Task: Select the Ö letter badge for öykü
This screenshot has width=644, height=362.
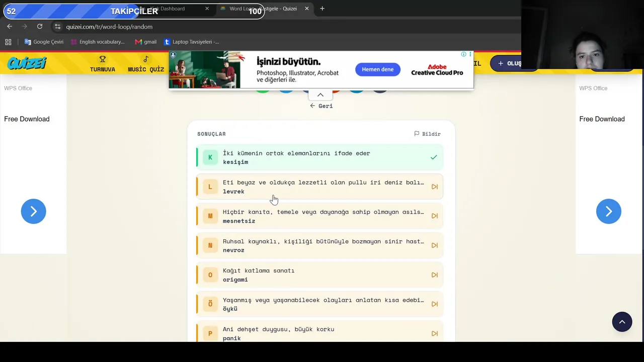Action: click(210, 304)
